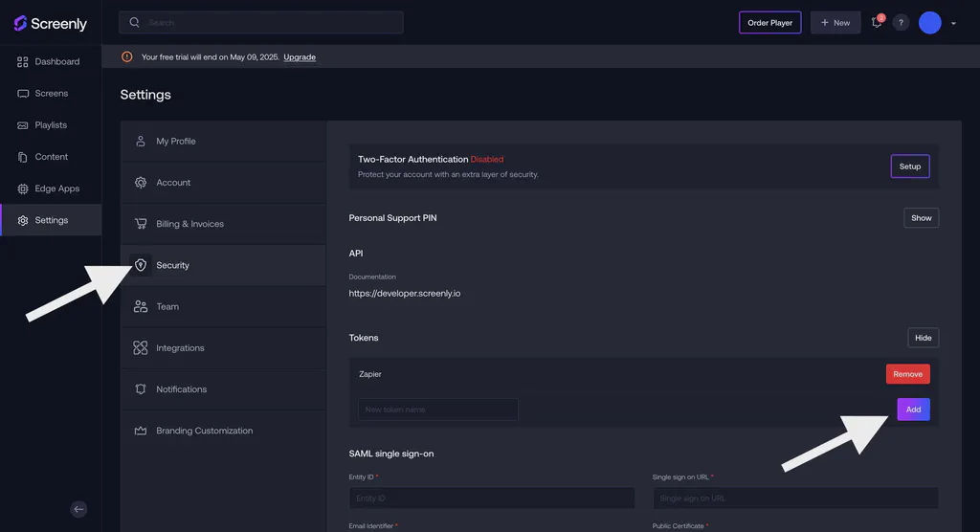Go to Screens in sidebar
This screenshot has height=532, width=980.
[51, 93]
